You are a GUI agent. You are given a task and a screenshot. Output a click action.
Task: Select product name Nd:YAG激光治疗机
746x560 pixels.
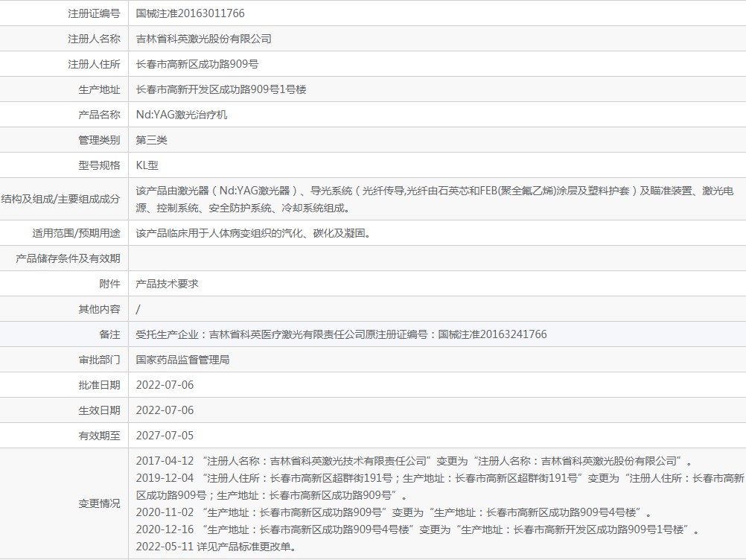182,115
